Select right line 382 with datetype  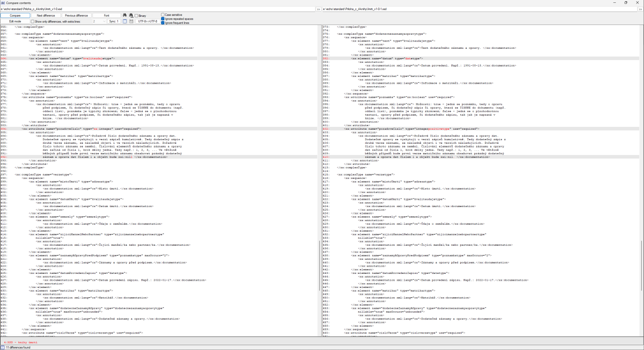tap(481, 58)
